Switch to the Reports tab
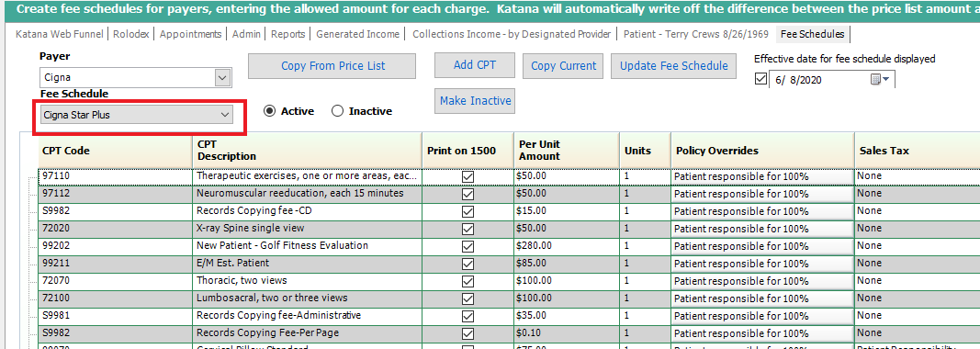This screenshot has height=349, width=980. [x=288, y=34]
